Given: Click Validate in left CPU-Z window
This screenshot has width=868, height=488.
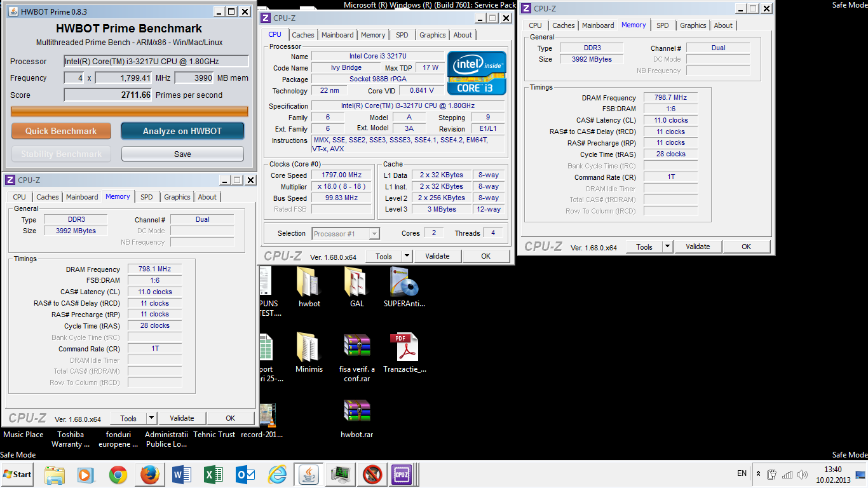Looking at the screenshot, I should (182, 418).
